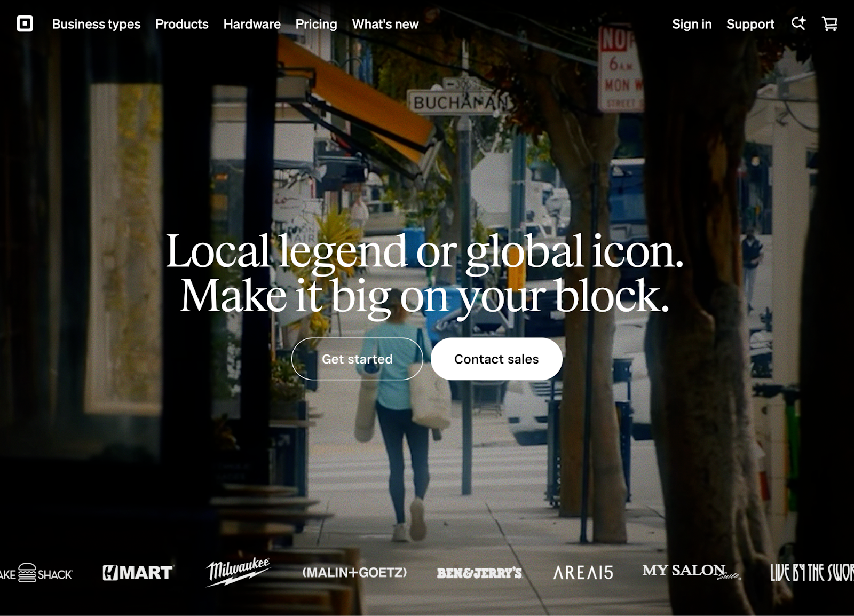Go to Sign in
Image resolution: width=854 pixels, height=616 pixels.
[x=692, y=24]
